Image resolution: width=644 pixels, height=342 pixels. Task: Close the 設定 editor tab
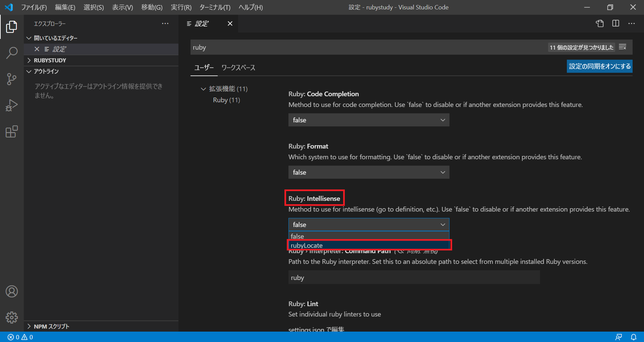[x=230, y=23]
